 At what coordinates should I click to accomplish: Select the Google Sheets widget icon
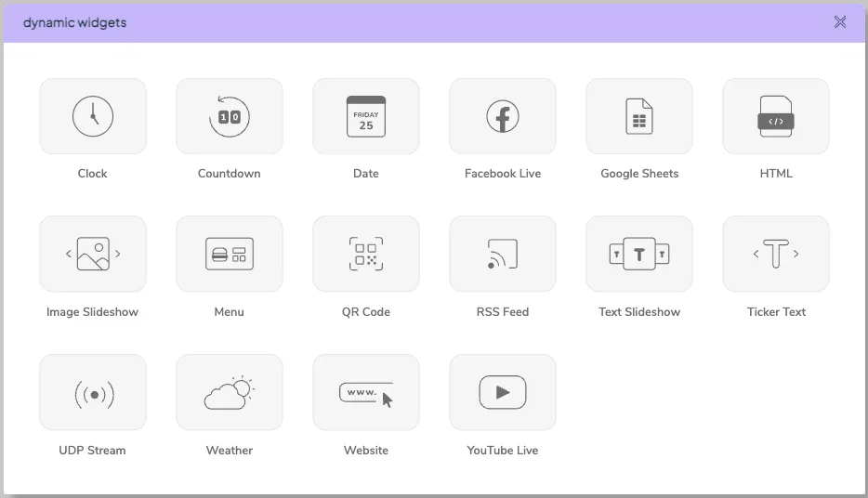click(639, 116)
